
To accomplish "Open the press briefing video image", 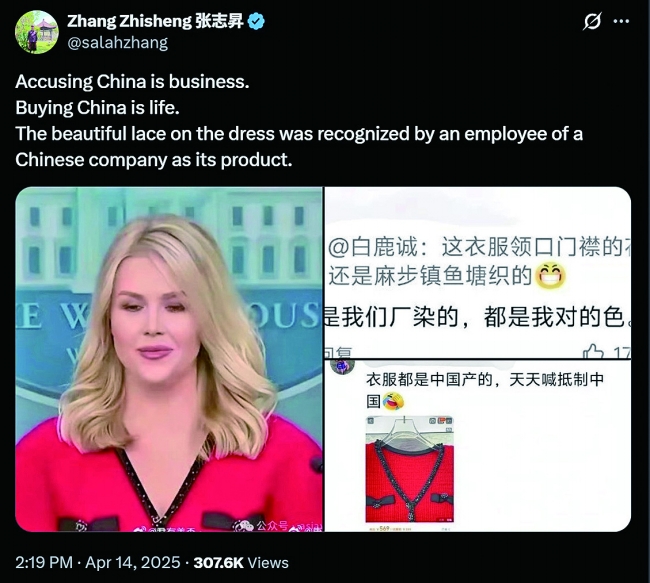I will [x=169, y=359].
